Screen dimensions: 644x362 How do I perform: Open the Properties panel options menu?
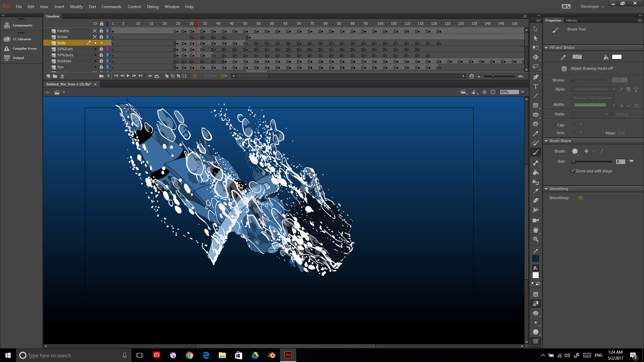[640, 20]
